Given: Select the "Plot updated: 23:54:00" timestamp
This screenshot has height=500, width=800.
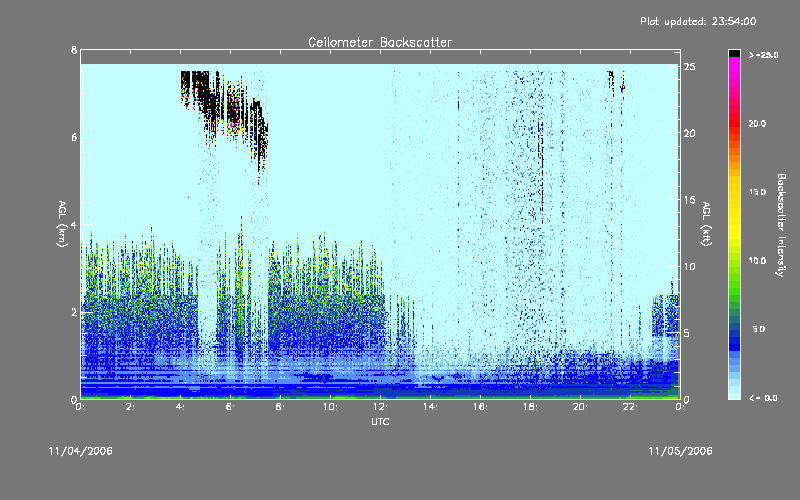Looking at the screenshot, I should (698, 21).
